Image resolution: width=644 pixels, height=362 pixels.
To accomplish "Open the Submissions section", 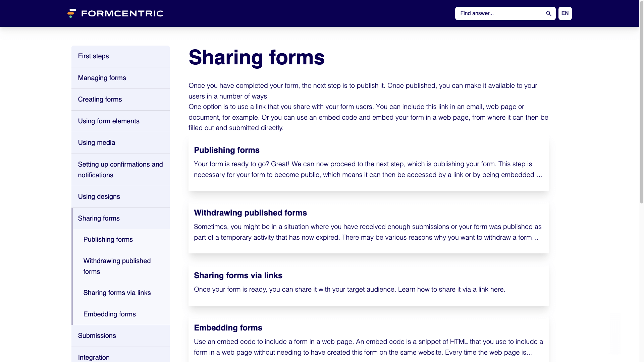I will [97, 336].
